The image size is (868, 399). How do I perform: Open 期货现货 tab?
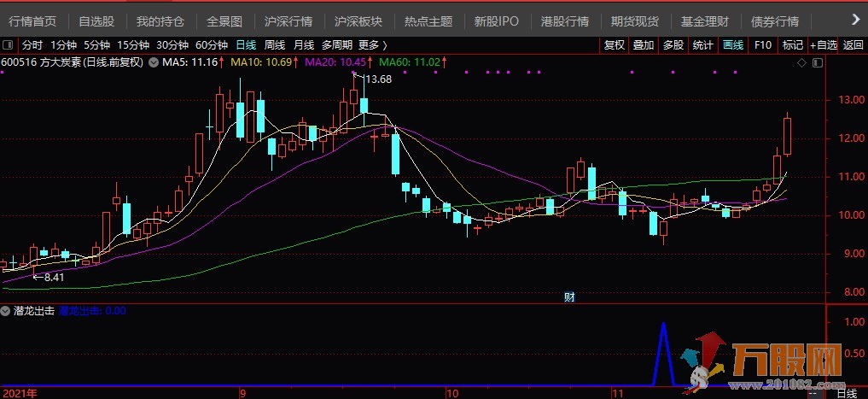click(635, 21)
